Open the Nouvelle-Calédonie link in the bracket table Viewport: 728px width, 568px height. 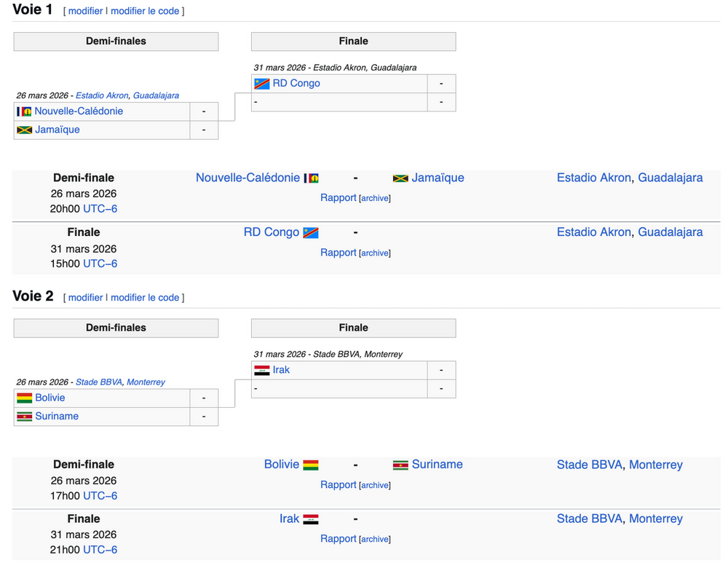click(x=79, y=111)
